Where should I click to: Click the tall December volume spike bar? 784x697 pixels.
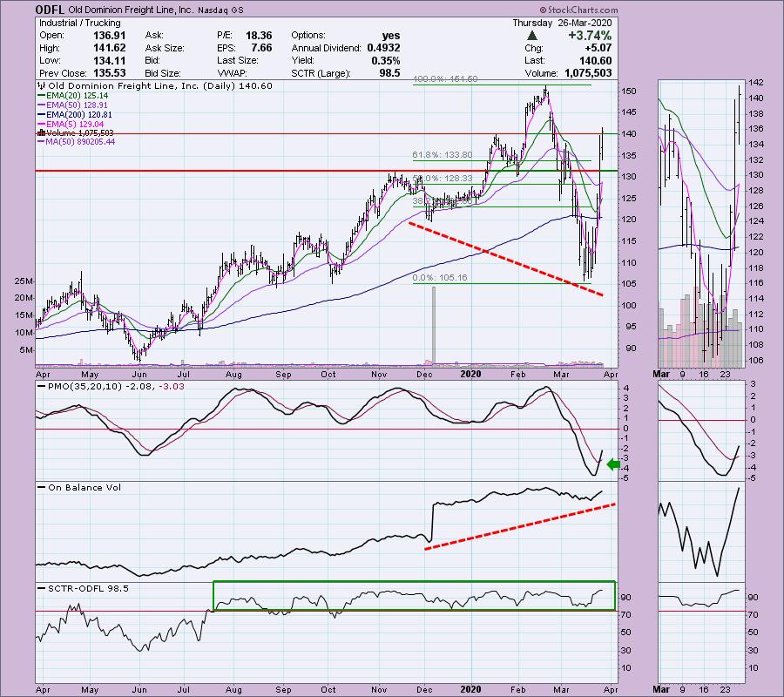tap(434, 325)
